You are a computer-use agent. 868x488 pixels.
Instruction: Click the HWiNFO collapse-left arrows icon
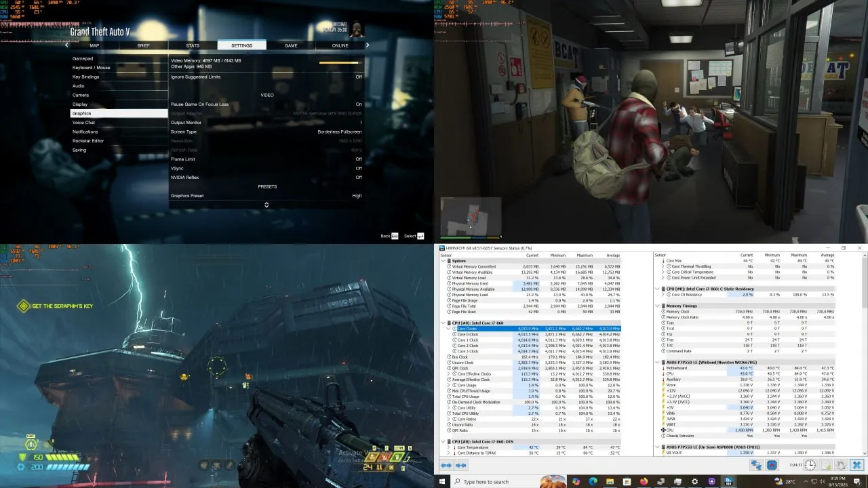pyautogui.click(x=446, y=466)
